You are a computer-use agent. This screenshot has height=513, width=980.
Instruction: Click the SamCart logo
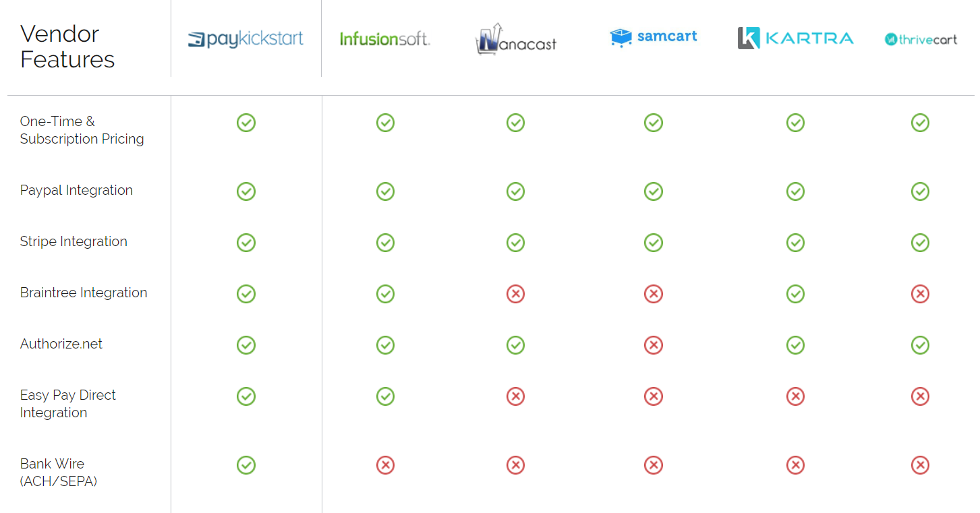click(x=653, y=37)
